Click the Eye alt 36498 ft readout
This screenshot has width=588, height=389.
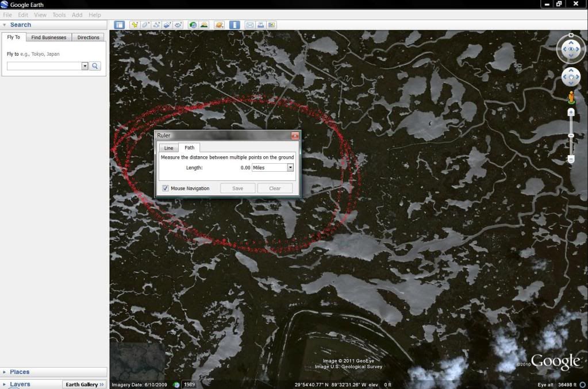[x=557, y=384]
